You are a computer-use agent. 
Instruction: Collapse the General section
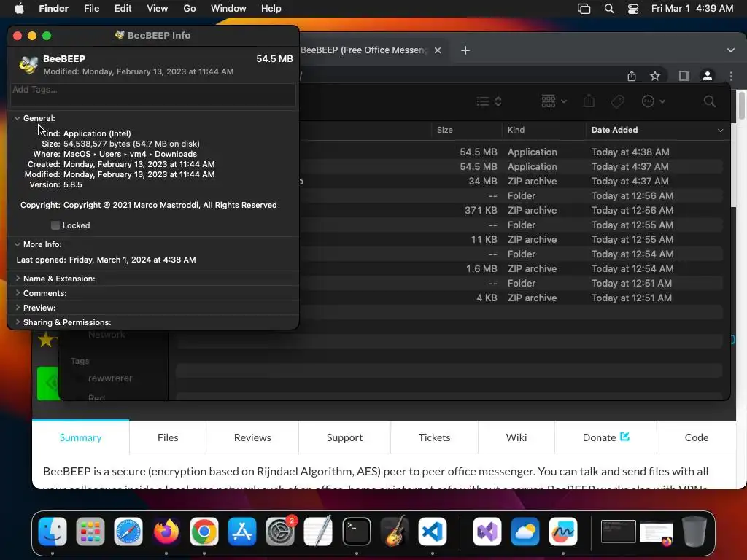coord(18,118)
